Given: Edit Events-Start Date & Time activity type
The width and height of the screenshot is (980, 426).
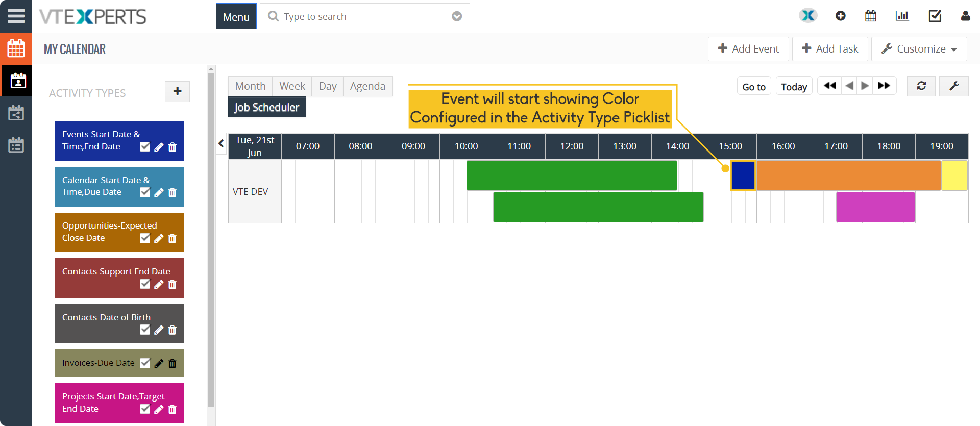Looking at the screenshot, I should (x=159, y=147).
